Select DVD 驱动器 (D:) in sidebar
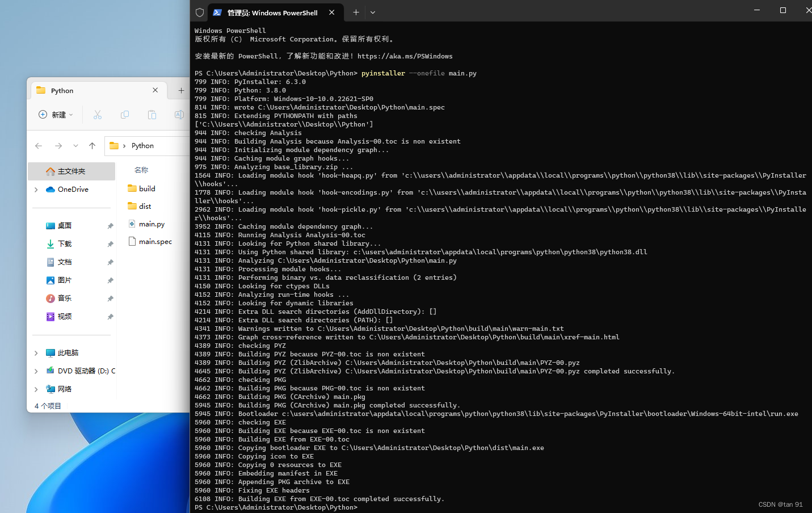The width and height of the screenshot is (812, 513). click(80, 371)
